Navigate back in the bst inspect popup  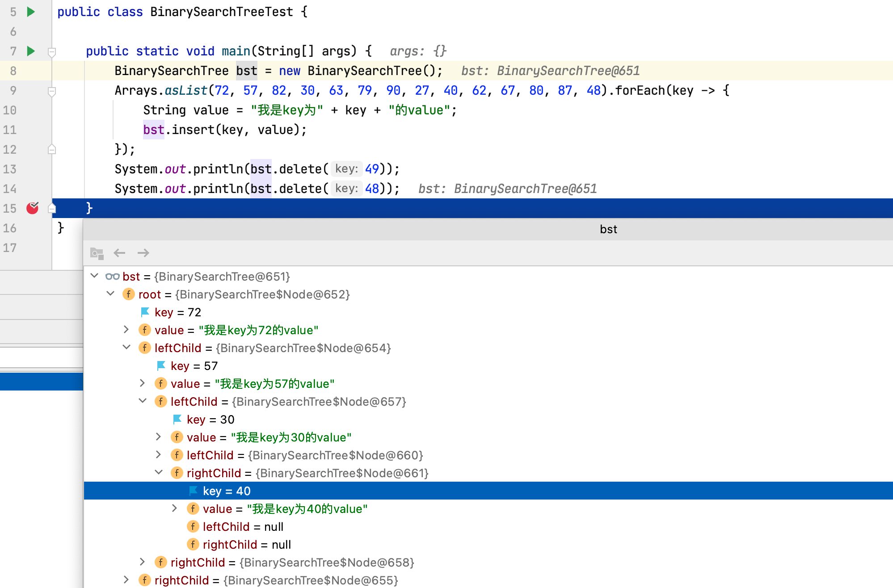click(x=119, y=253)
